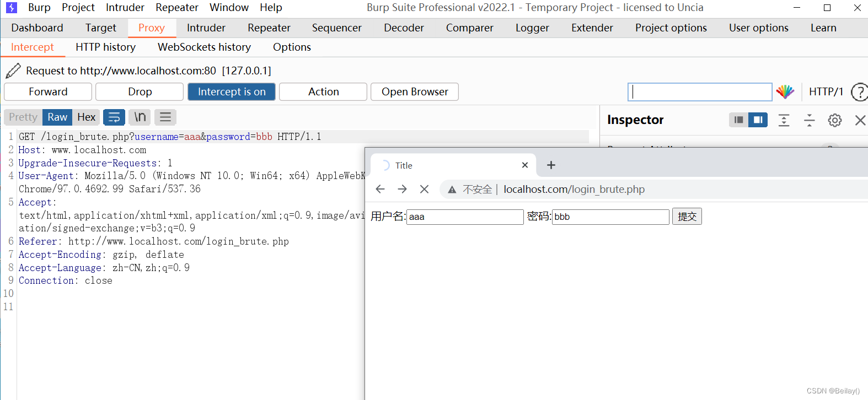Screen dimensions: 868x400
Task: Open a new browser tab
Action: click(551, 165)
